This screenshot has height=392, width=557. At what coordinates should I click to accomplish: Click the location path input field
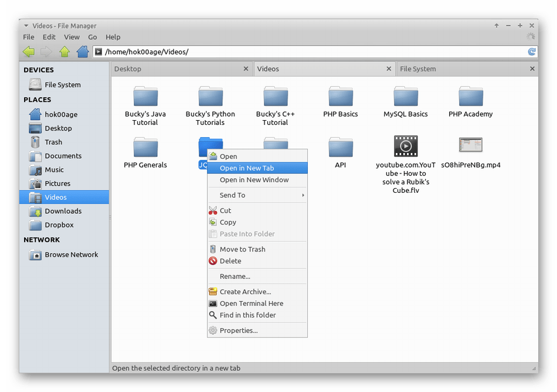coord(311,52)
